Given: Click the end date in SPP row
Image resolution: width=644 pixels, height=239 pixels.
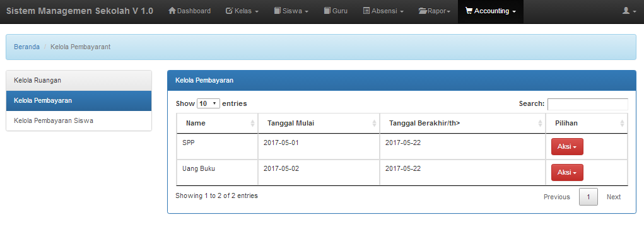Looking at the screenshot, I should (462, 146).
